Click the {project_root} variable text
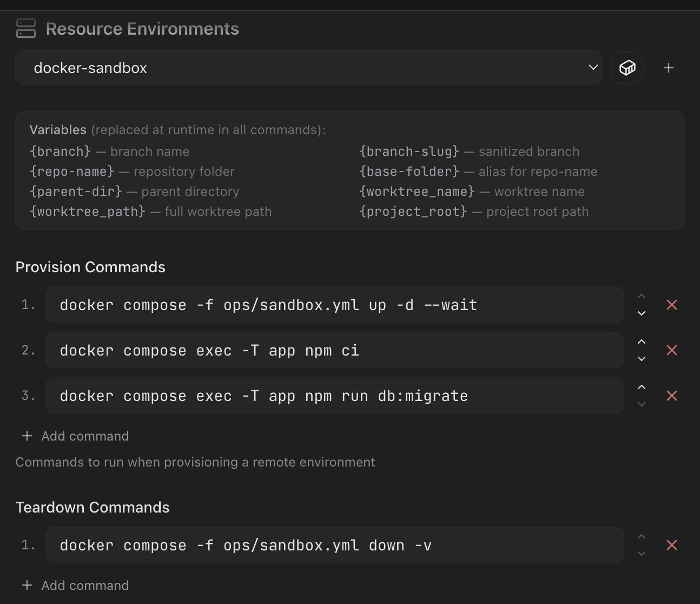Viewport: 700px width, 604px height. click(413, 212)
